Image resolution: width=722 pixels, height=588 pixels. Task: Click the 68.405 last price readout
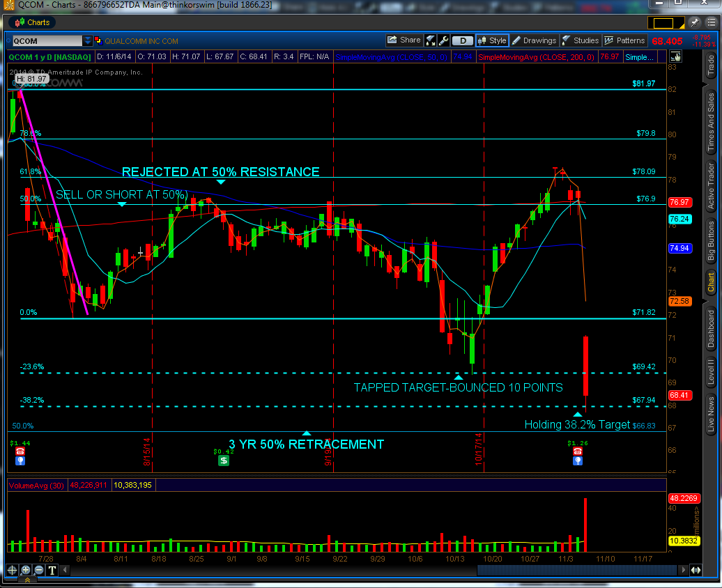pos(667,41)
